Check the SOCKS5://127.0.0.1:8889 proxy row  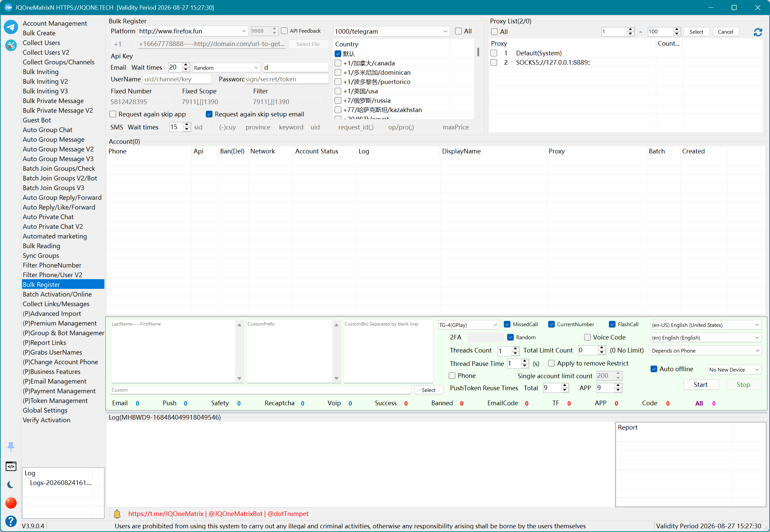[494, 62]
